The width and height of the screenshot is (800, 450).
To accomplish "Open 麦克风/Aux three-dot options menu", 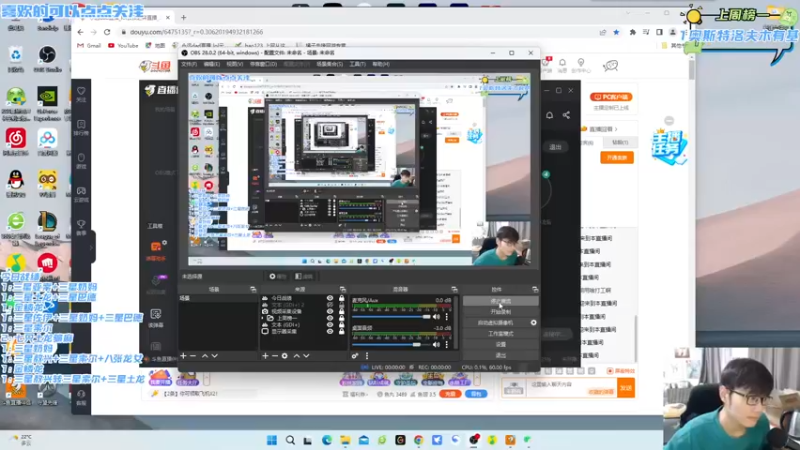I will 447,317.
